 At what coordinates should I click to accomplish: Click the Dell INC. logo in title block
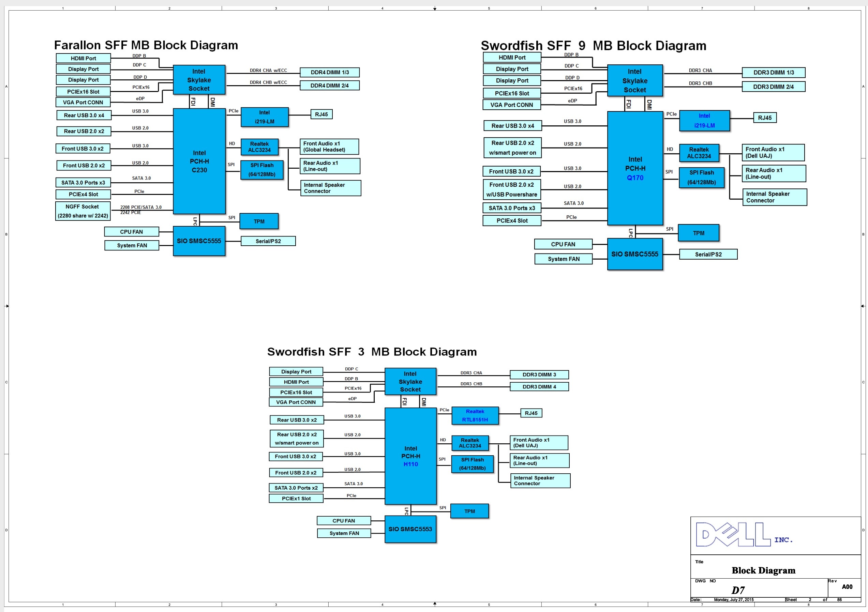click(x=744, y=535)
